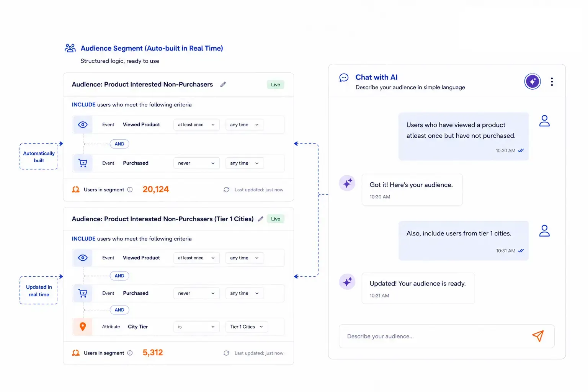Click 'Describe your audience in simple language' subtitle
Viewport: 588px width, 392px height.
tap(410, 87)
